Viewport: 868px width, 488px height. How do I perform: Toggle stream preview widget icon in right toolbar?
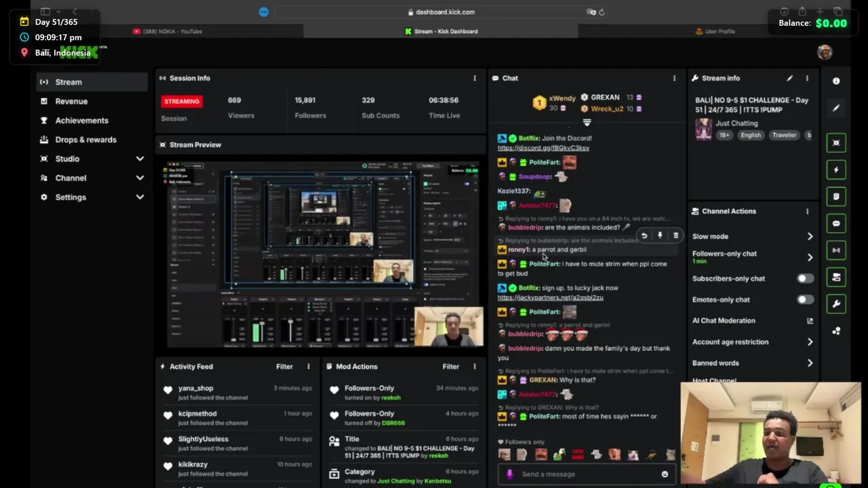(x=836, y=143)
